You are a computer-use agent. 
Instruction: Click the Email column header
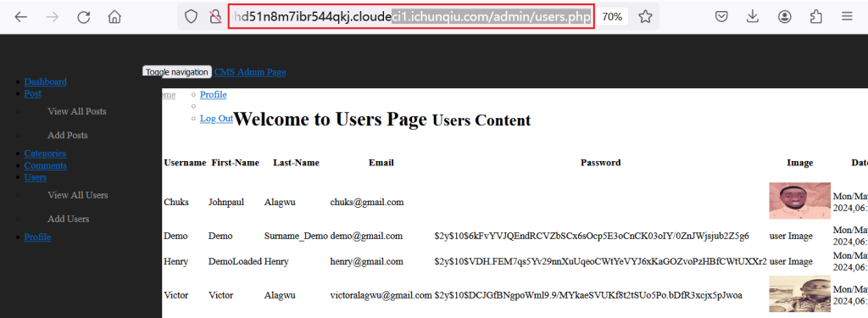[381, 163]
